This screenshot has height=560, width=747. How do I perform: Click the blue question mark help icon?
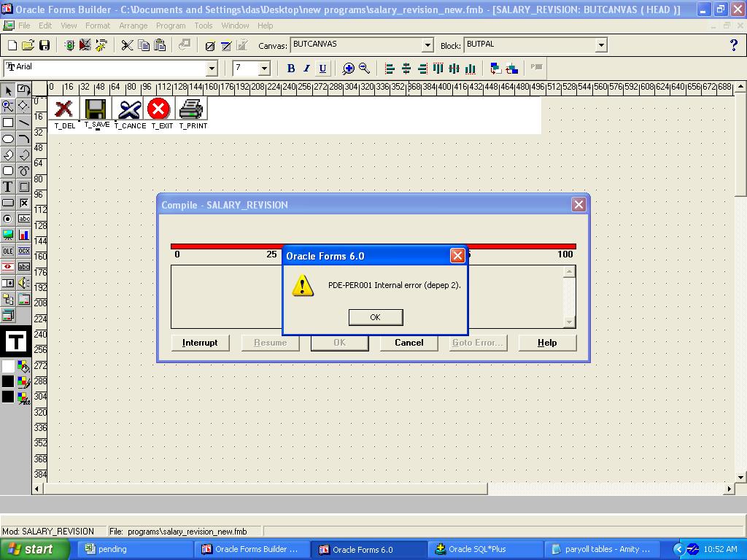[x=734, y=45]
